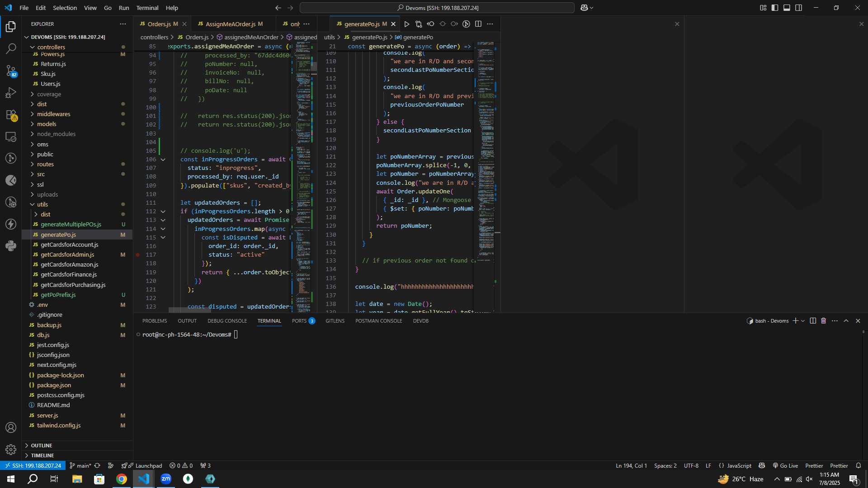Viewport: 868px width, 488px height.
Task: Collapse the controllers folder
Action: 51,47
